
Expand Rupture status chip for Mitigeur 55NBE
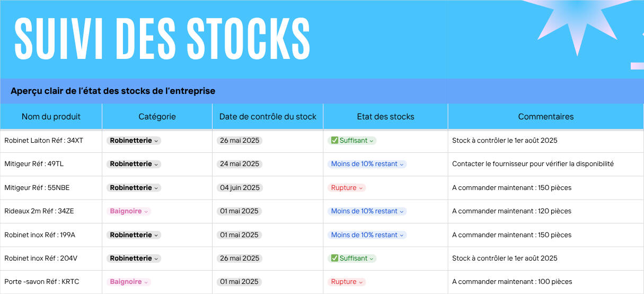point(347,188)
